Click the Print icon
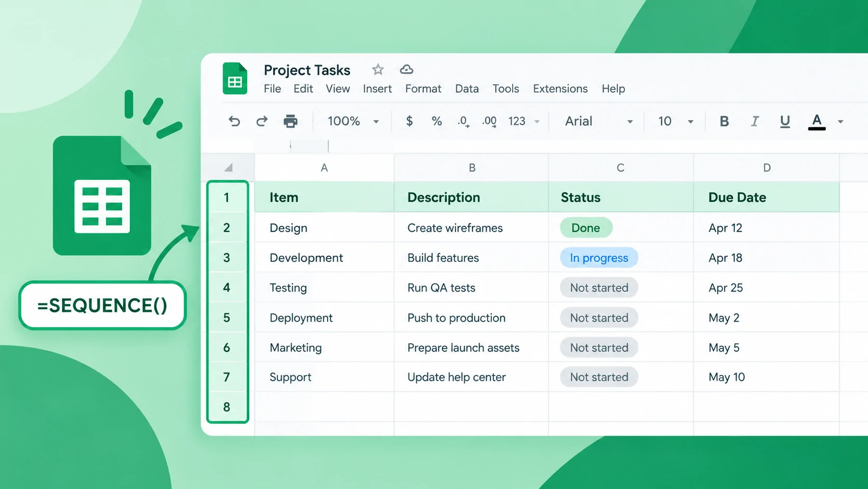Screen dimensions: 868x489 290,121
